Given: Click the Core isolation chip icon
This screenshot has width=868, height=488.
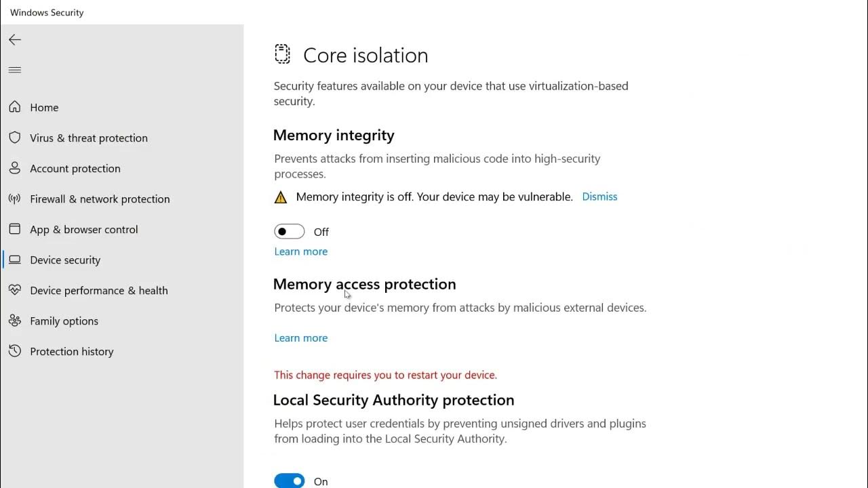Looking at the screenshot, I should (x=282, y=54).
